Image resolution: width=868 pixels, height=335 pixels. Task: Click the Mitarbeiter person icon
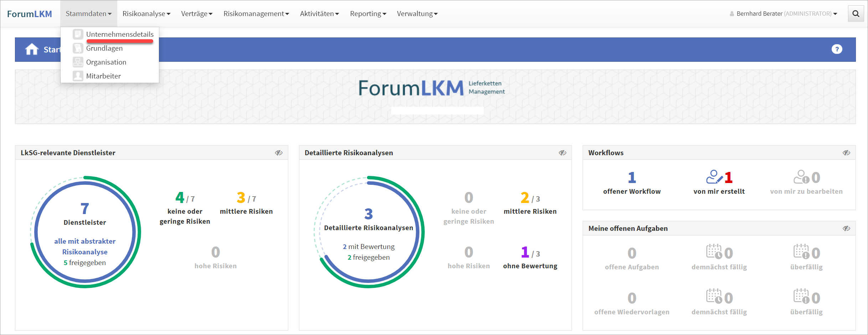click(78, 76)
